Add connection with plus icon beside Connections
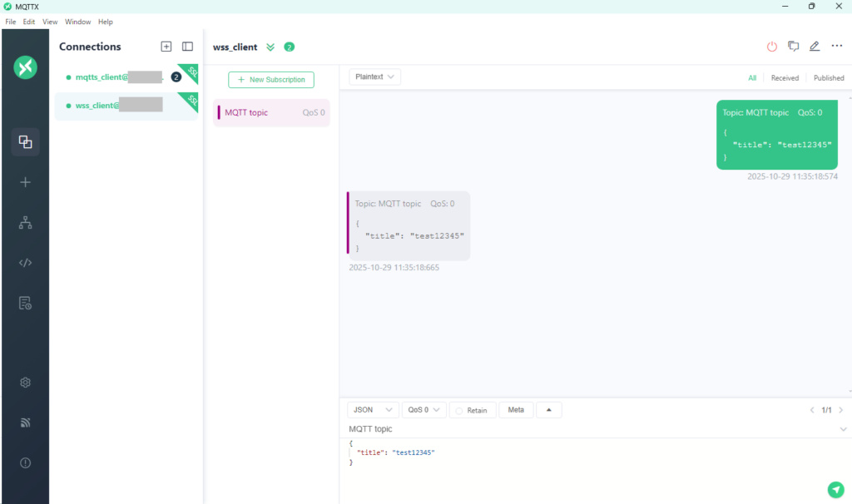Image resolution: width=852 pixels, height=504 pixels. [166, 47]
